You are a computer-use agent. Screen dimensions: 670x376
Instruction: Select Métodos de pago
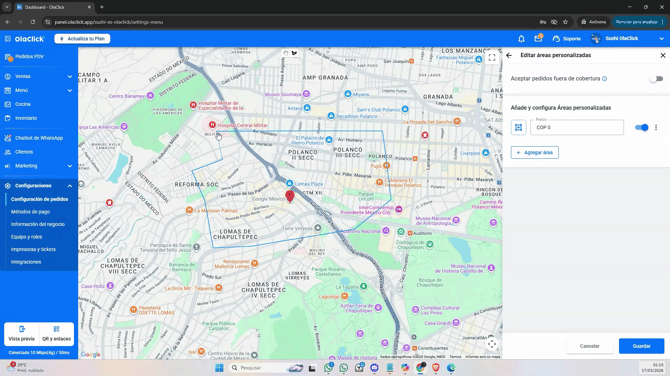[x=30, y=212]
